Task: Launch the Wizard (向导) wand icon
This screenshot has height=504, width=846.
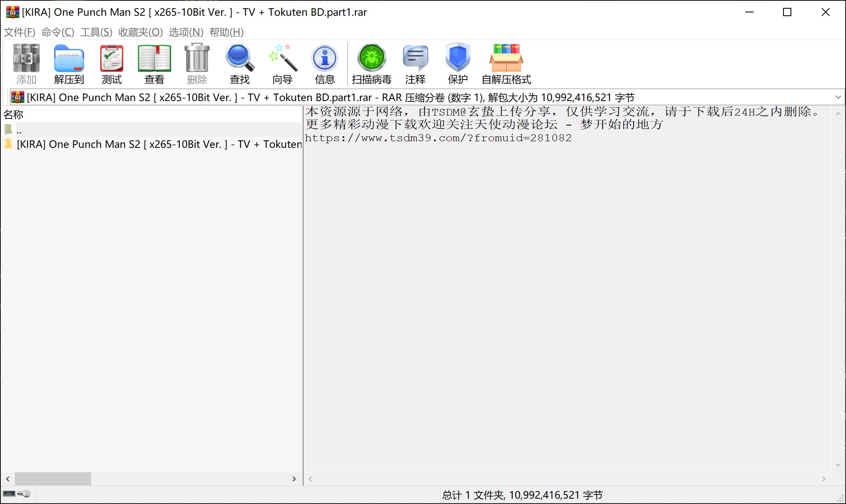Action: pos(282,63)
